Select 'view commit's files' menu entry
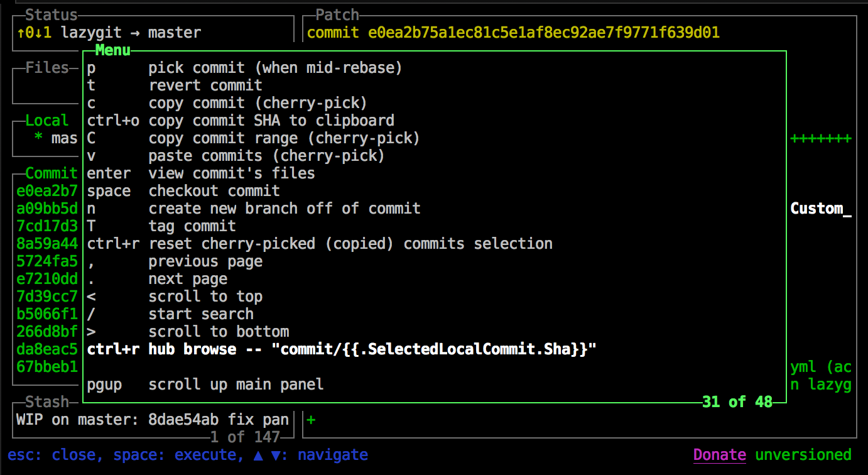This screenshot has height=475, width=868. tap(435, 173)
